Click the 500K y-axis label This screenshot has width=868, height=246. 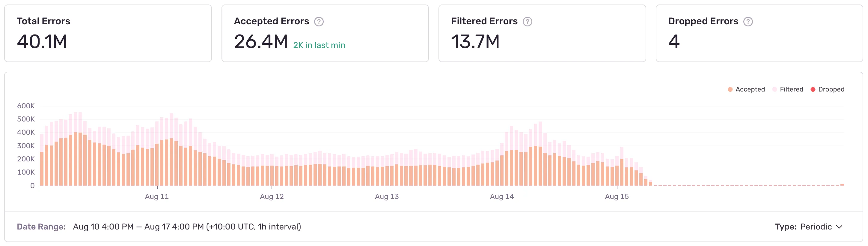26,119
